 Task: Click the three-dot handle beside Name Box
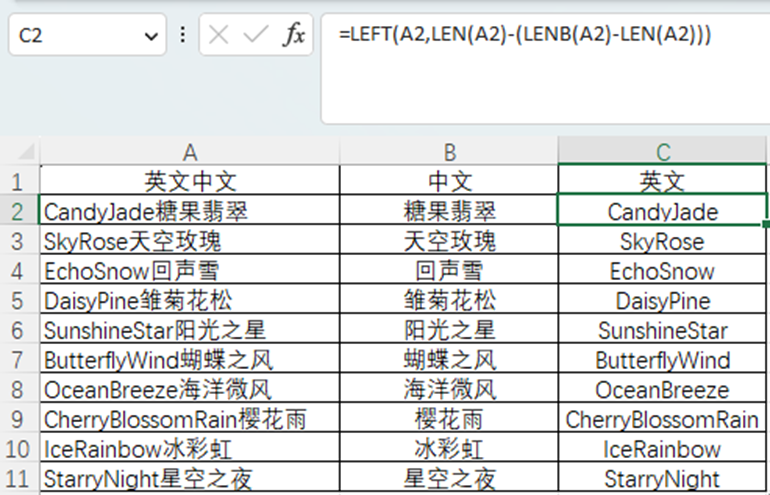click(183, 35)
